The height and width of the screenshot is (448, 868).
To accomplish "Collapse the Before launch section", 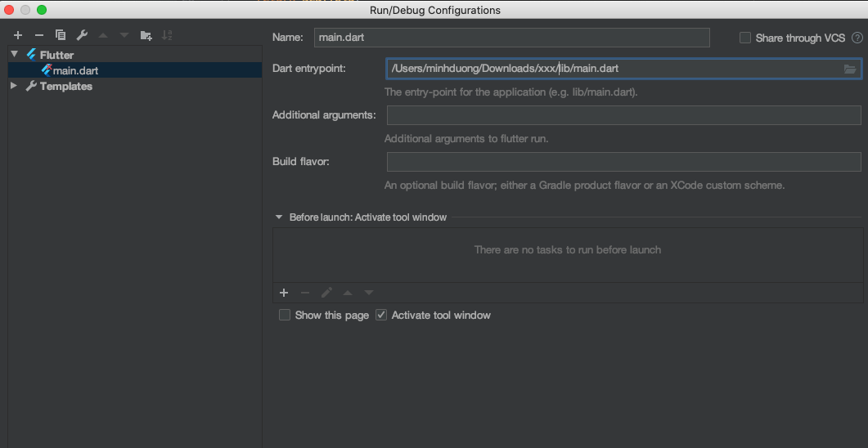I will (279, 217).
